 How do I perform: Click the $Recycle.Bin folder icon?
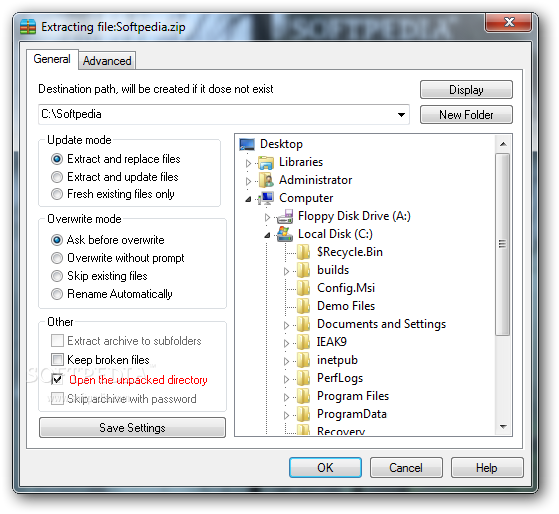coord(303,252)
